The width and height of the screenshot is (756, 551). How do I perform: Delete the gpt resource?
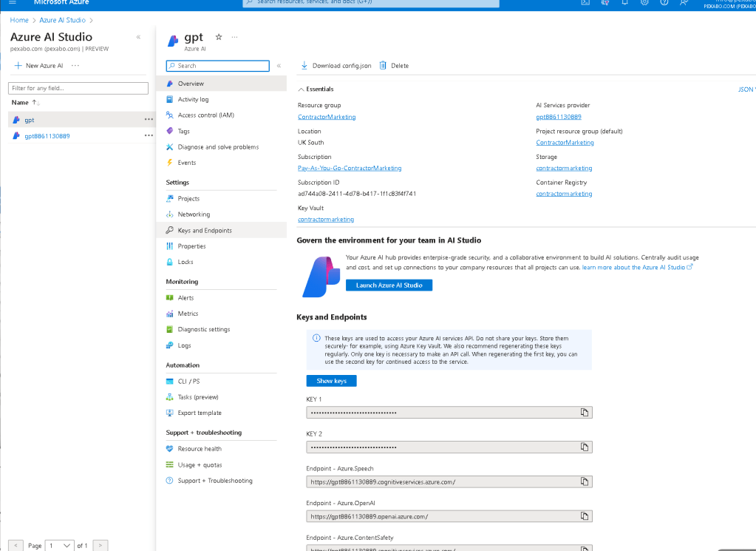click(394, 66)
